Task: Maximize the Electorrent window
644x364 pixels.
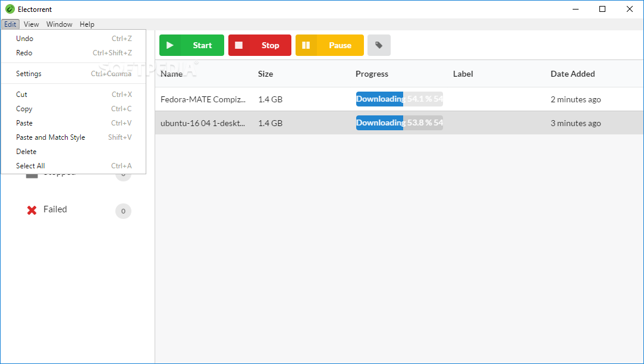Action: coord(602,9)
